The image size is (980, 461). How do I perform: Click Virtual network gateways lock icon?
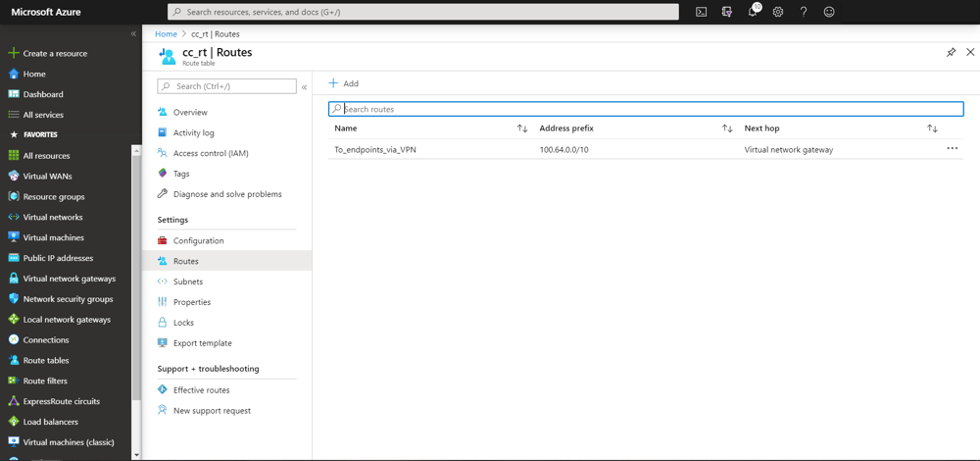[x=13, y=279]
